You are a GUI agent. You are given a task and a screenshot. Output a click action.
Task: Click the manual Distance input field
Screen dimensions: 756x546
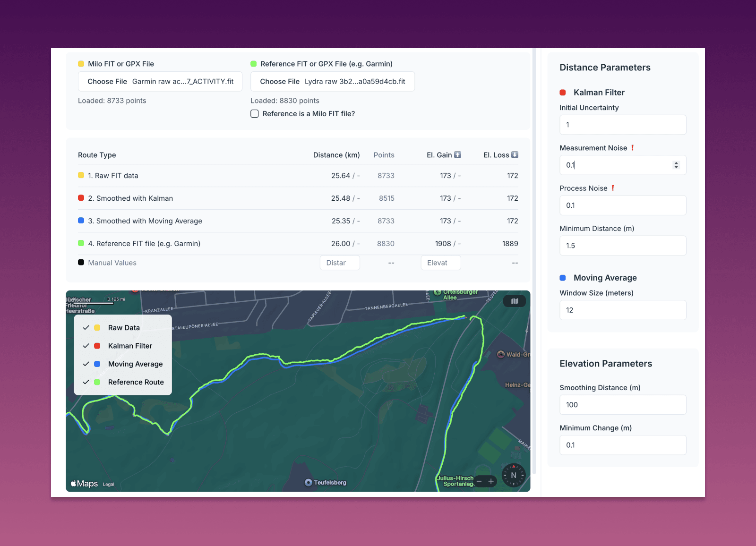pyautogui.click(x=340, y=263)
